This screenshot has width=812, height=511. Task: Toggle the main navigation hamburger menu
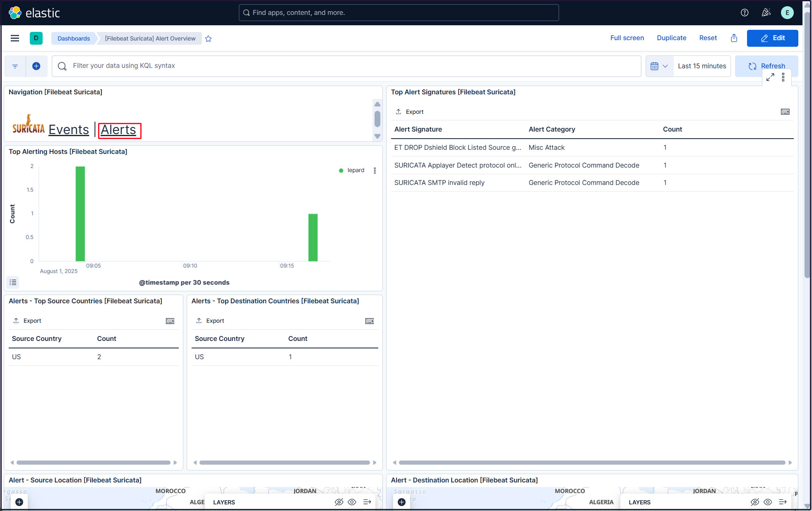pyautogui.click(x=15, y=38)
